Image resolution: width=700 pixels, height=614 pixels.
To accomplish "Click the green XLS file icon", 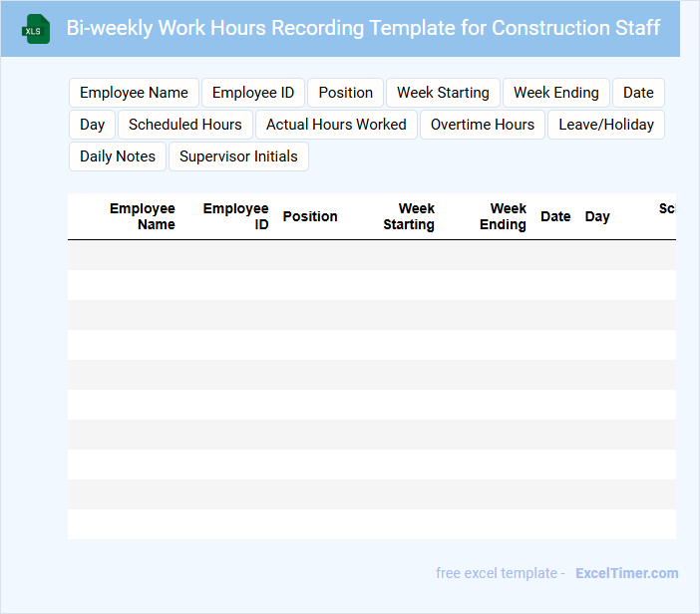I will click(x=36, y=29).
